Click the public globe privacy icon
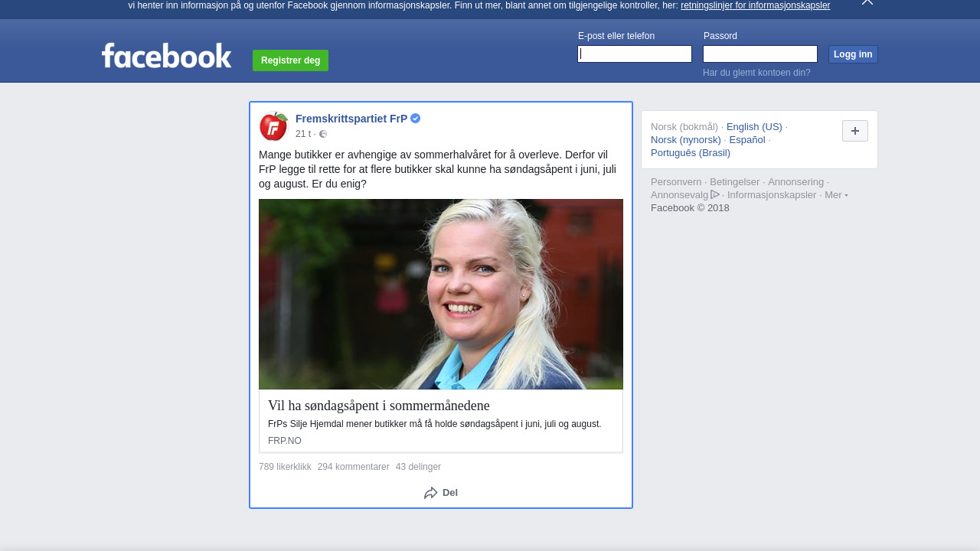980x551 pixels. coord(323,134)
